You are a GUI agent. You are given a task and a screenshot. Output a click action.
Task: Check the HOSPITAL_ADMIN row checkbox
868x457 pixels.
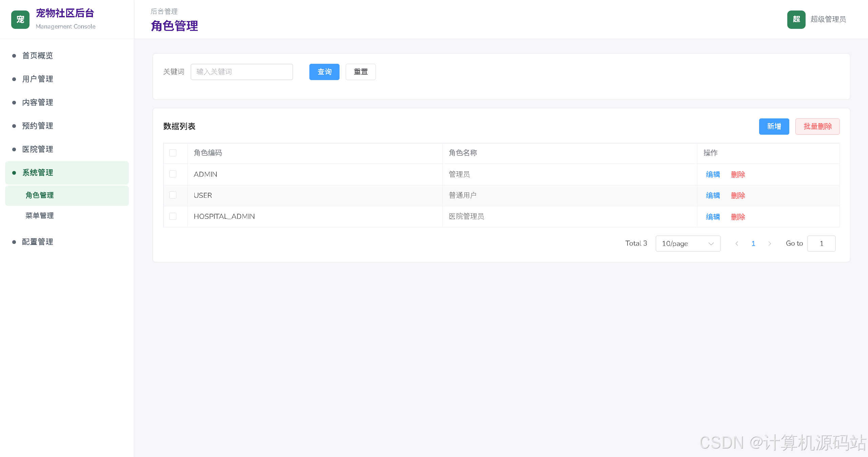(173, 216)
